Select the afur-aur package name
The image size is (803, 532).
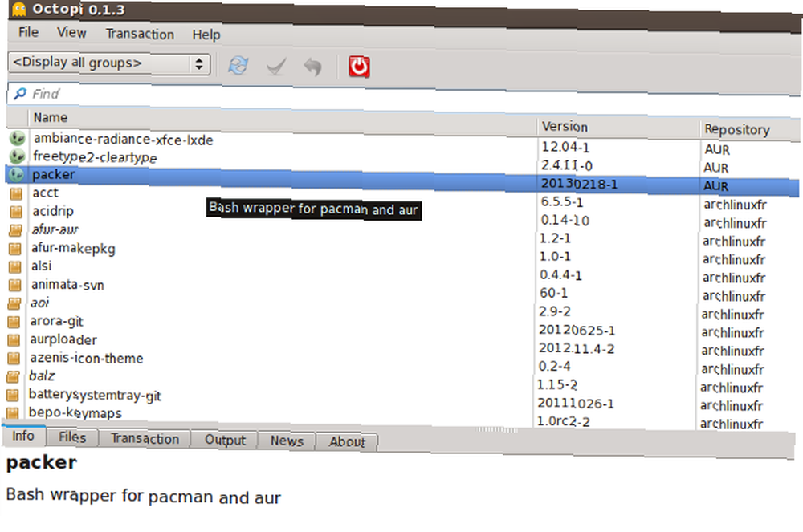(x=55, y=229)
